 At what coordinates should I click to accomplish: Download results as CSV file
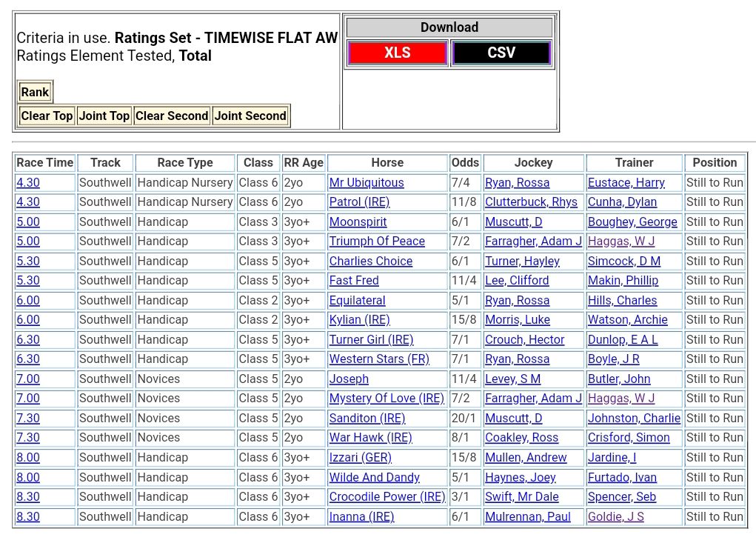(501, 53)
